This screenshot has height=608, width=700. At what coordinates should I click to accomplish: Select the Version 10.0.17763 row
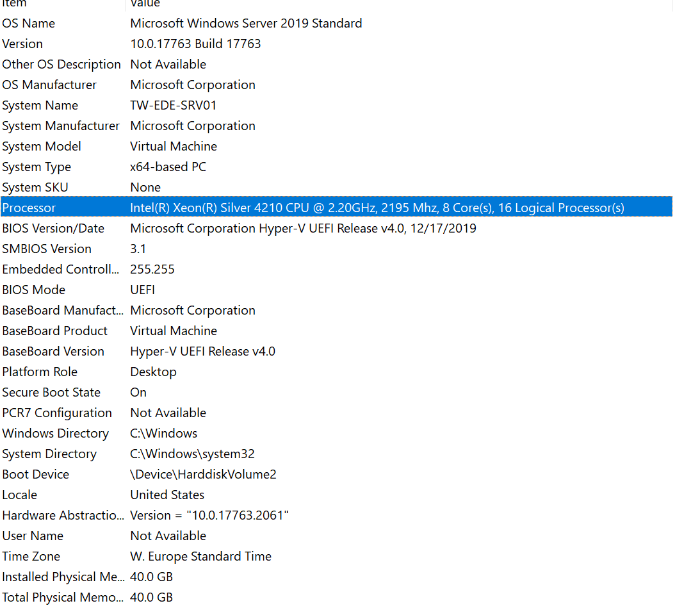[195, 44]
